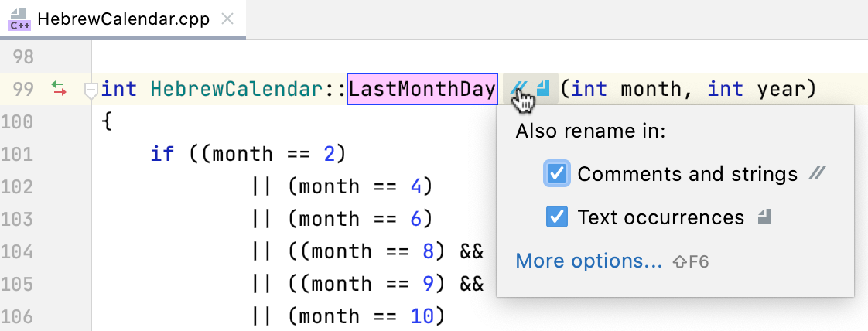Screen dimensions: 868x331
Task: Click the Comments and strings label
Action: point(687,174)
